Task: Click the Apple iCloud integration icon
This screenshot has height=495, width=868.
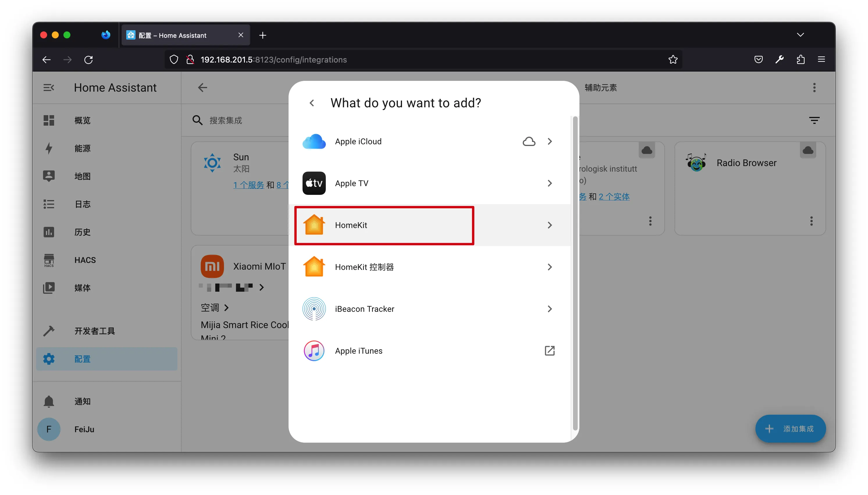Action: click(314, 141)
